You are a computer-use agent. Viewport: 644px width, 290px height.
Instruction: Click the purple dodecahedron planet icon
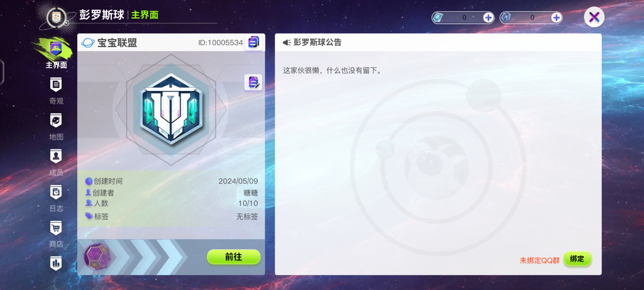[97, 257]
